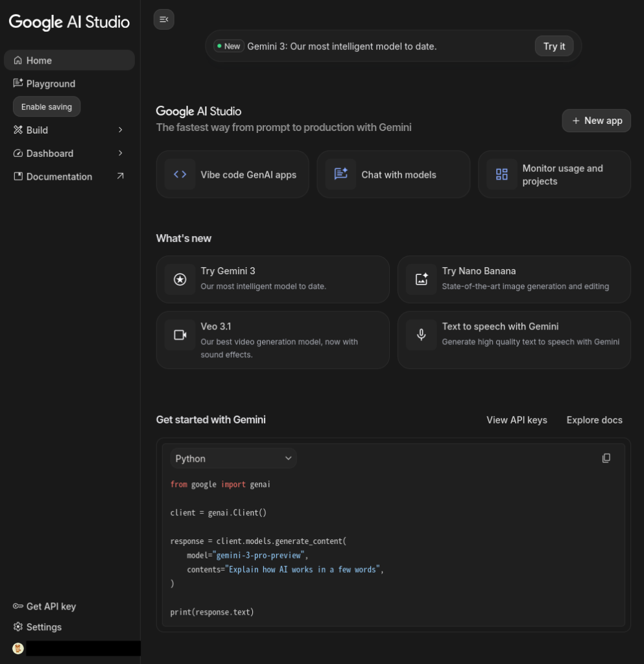Screen dimensions: 644x664
Task: Click the Vibe code GenAI apps icon
Action: pyautogui.click(x=180, y=174)
